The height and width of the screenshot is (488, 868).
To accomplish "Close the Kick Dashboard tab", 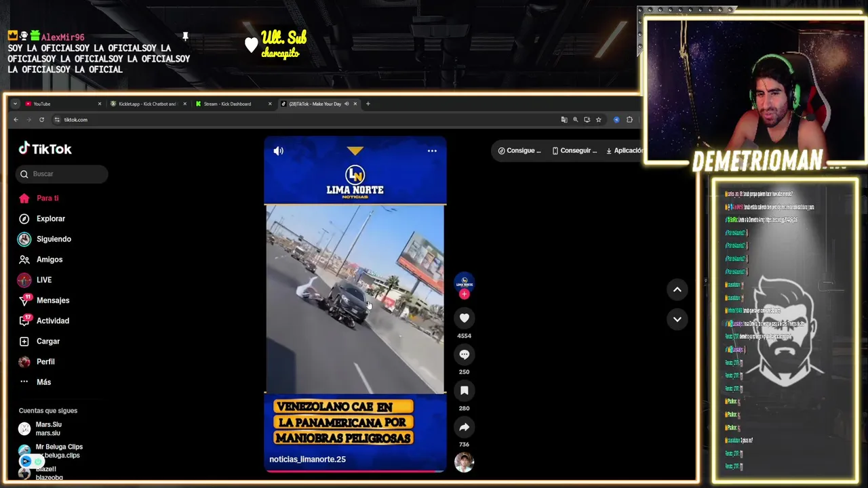I will (270, 104).
